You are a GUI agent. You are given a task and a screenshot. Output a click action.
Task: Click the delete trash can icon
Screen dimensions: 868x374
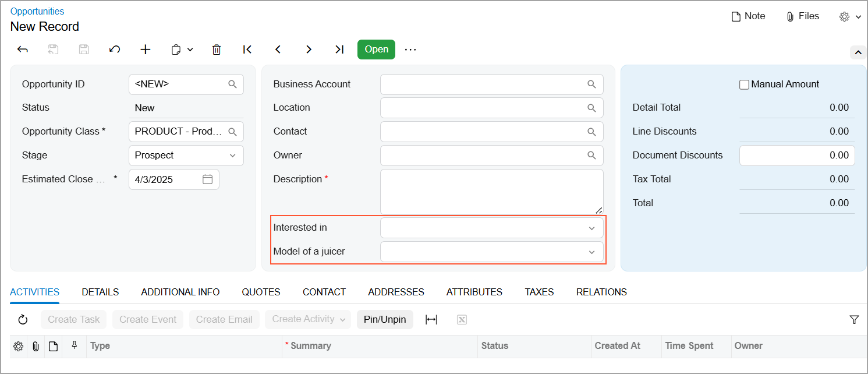coord(217,50)
